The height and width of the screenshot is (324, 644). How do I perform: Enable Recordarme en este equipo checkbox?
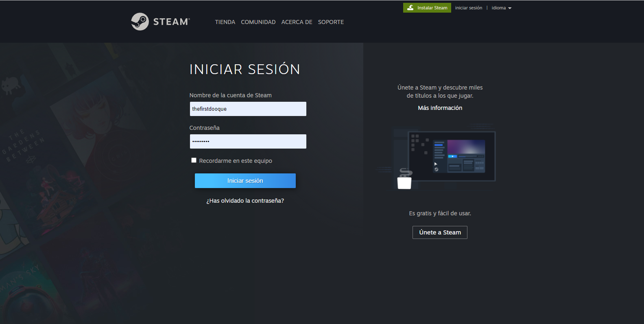[x=194, y=160]
